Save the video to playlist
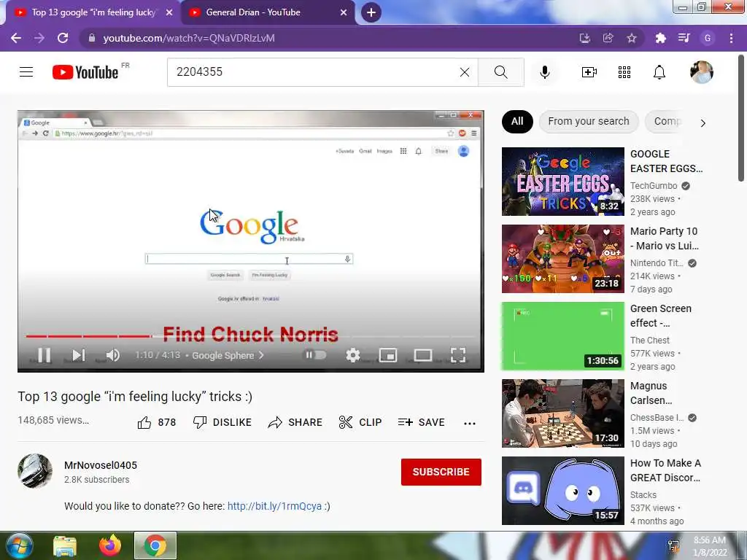 421,422
